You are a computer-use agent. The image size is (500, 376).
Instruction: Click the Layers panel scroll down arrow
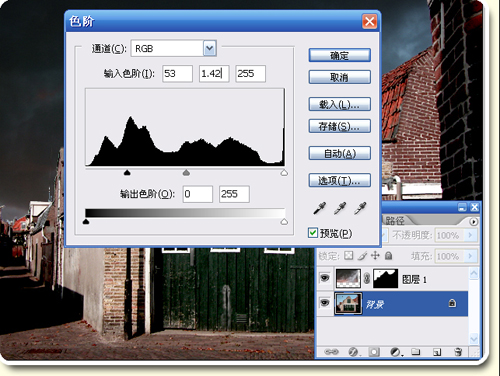point(474,339)
